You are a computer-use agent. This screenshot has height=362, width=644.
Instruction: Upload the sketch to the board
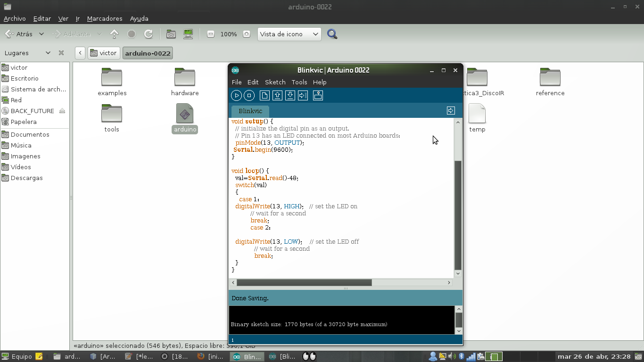click(x=303, y=95)
